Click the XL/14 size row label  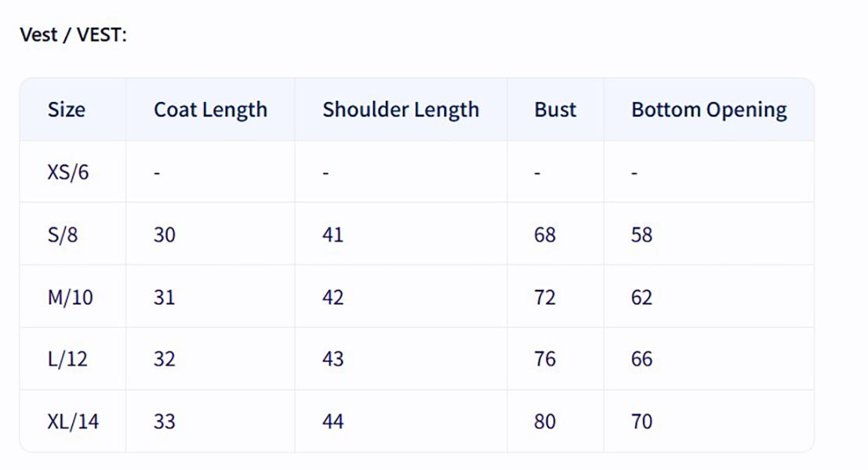pyautogui.click(x=73, y=421)
